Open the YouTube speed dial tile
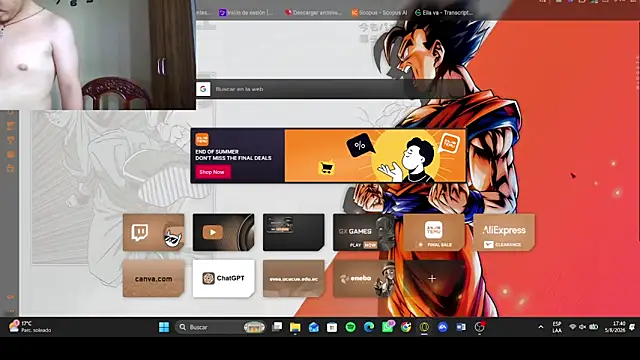The height and width of the screenshot is (360, 640). [223, 232]
